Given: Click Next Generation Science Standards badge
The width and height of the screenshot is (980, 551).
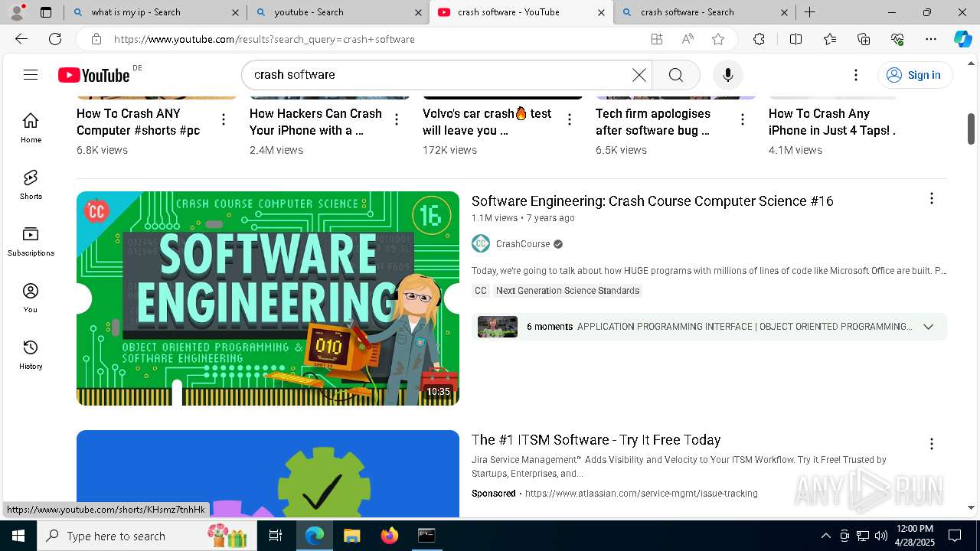Looking at the screenshot, I should click(567, 291).
